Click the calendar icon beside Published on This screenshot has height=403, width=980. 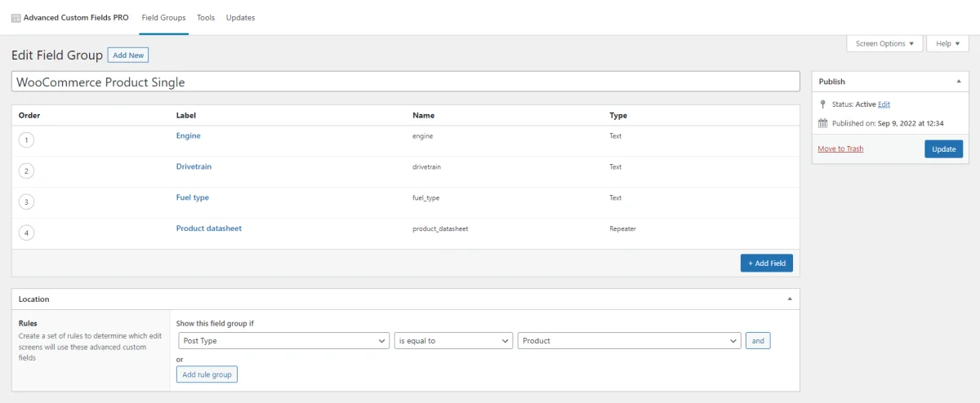coord(822,124)
